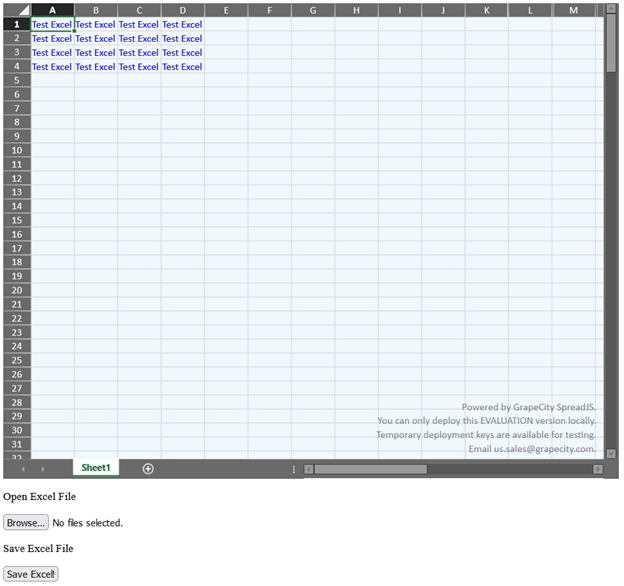Select row 10 header
Screen dimensions: 624x586
pyautogui.click(x=17, y=150)
